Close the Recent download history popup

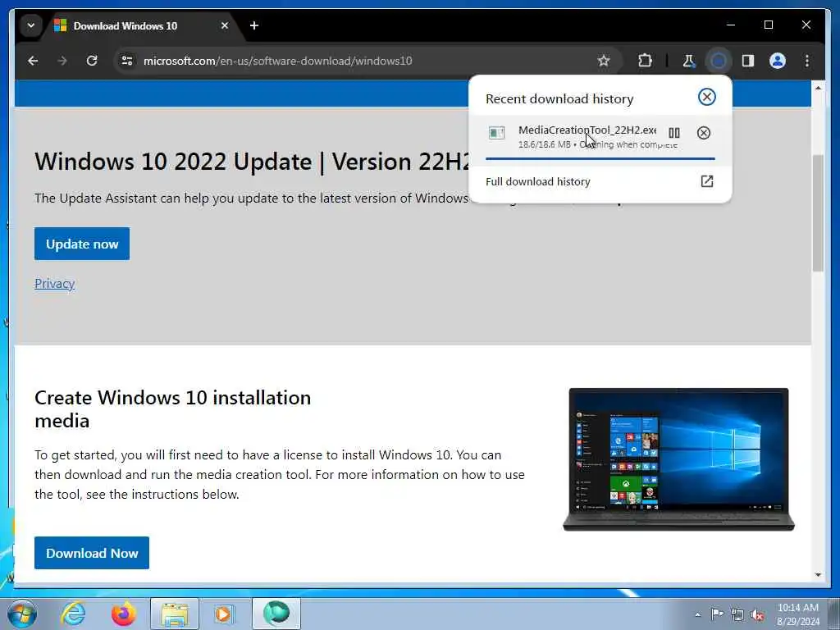pyautogui.click(x=706, y=97)
